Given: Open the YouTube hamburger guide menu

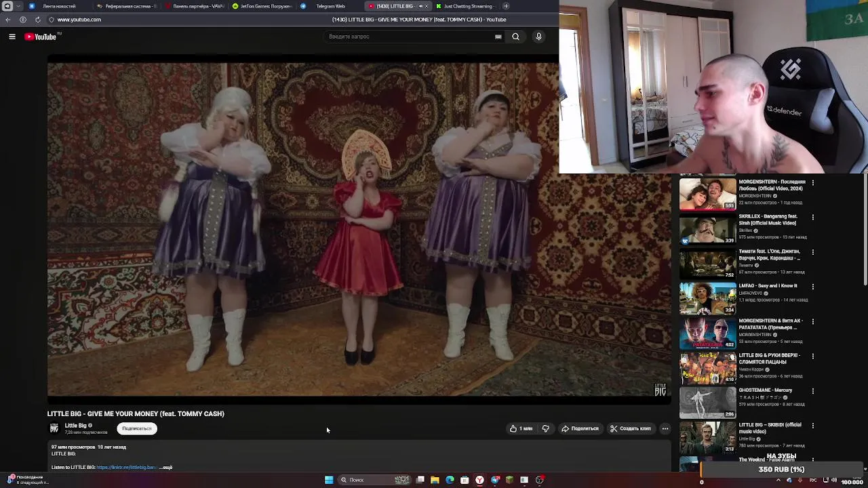Looking at the screenshot, I should 12,37.
